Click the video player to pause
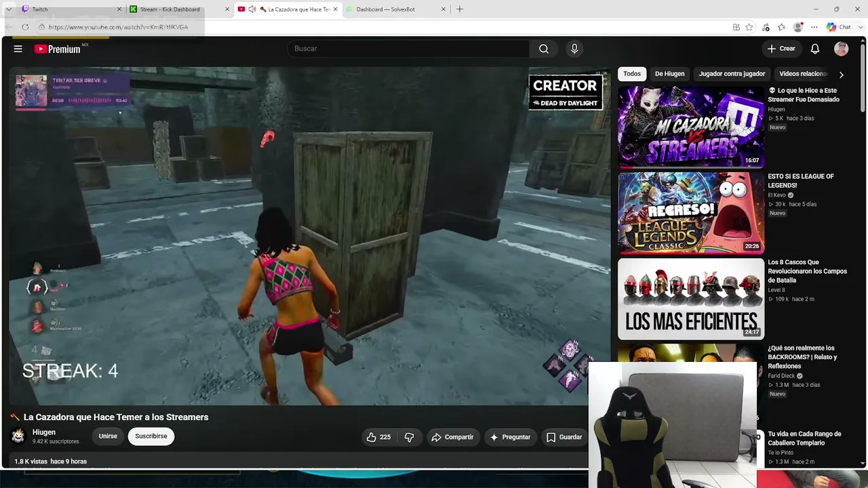The image size is (868, 488). (310, 236)
